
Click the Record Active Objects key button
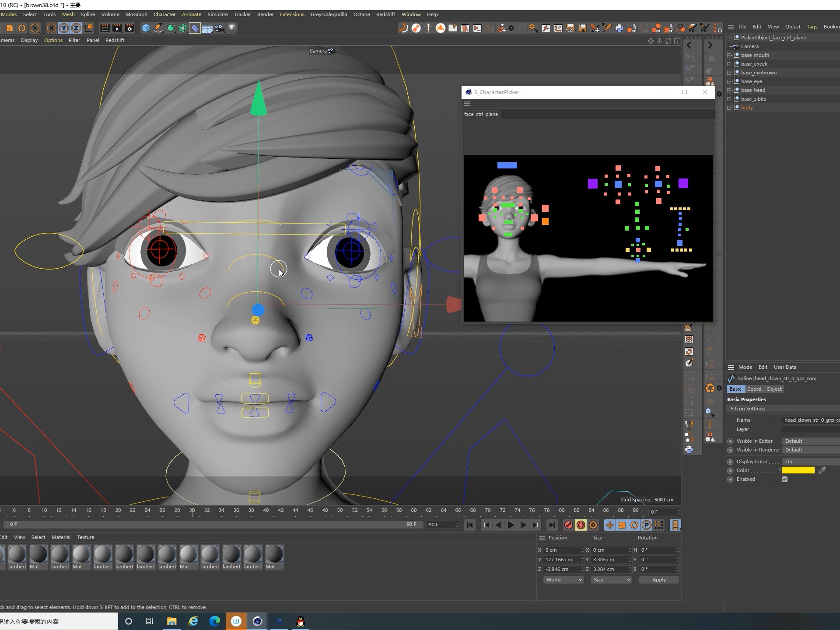pos(568,525)
